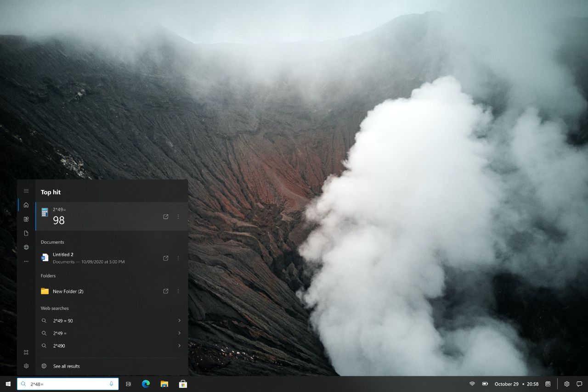
Task: Select the Web globe filter in sidebar
Action: point(26,247)
